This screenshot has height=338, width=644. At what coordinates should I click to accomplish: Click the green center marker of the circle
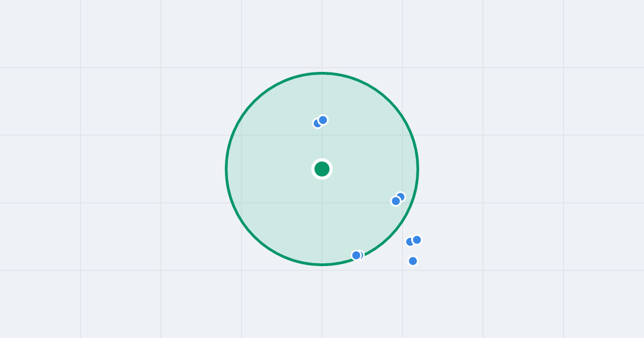click(x=322, y=169)
